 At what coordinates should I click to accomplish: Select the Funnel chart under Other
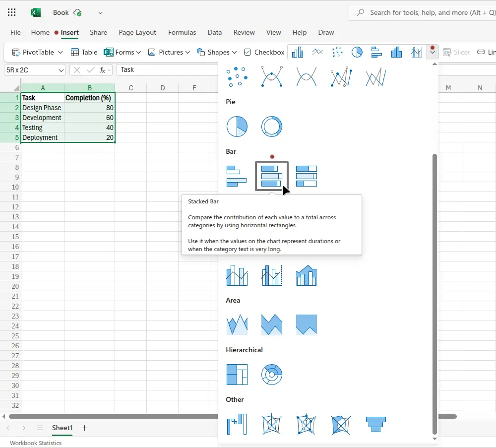point(375,424)
